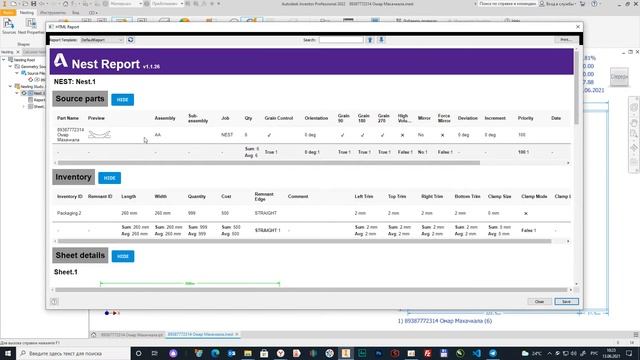Open the notification center icon on taskbar
The image size is (640, 360).
coord(629,353)
